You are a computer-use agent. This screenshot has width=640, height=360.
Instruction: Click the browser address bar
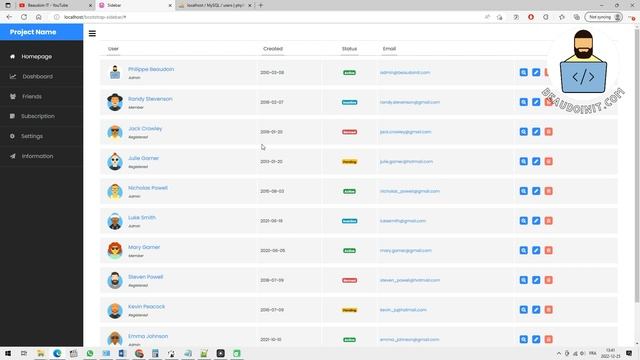[x=269, y=17]
